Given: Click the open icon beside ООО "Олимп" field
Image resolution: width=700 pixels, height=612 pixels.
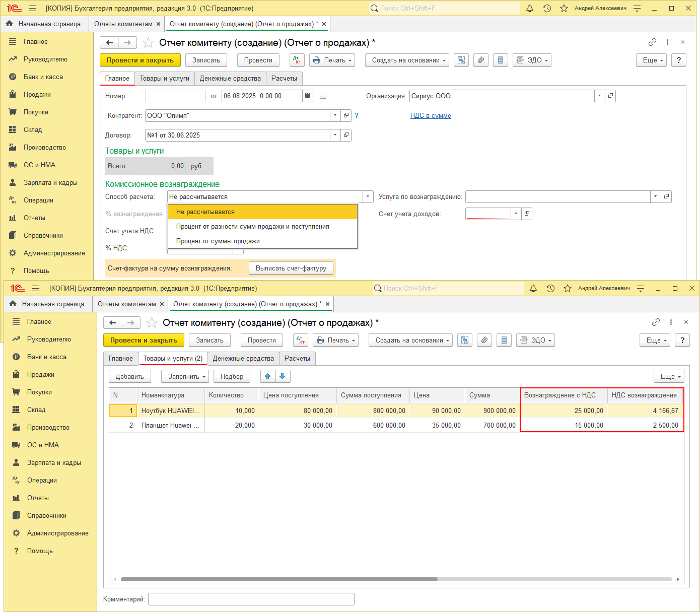Looking at the screenshot, I should click(346, 115).
